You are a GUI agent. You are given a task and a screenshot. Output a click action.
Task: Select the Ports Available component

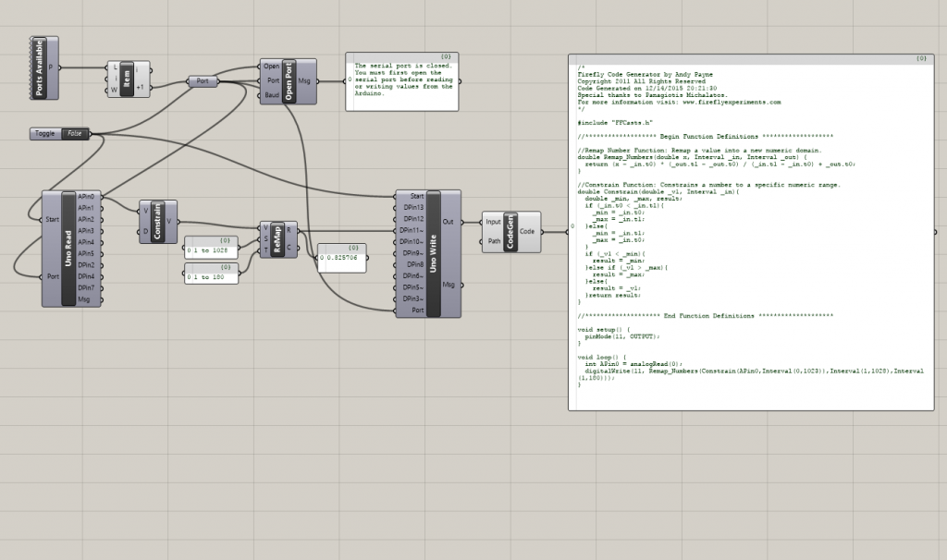[40, 67]
